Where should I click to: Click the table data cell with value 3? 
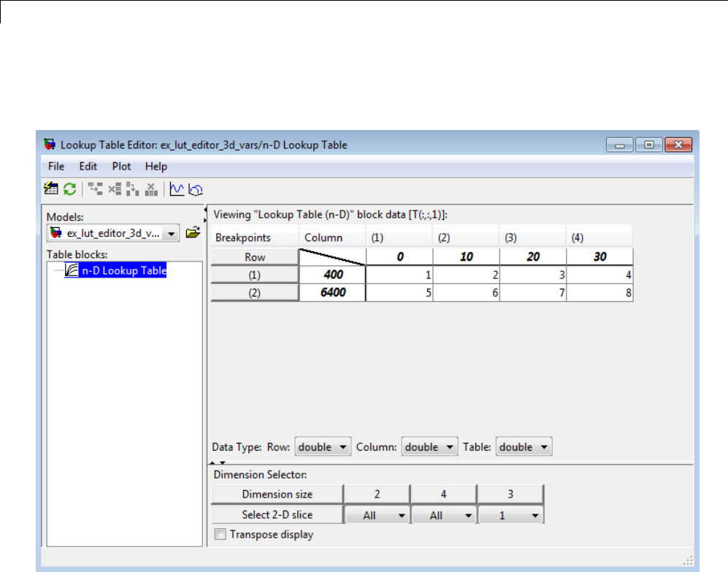coord(533,275)
